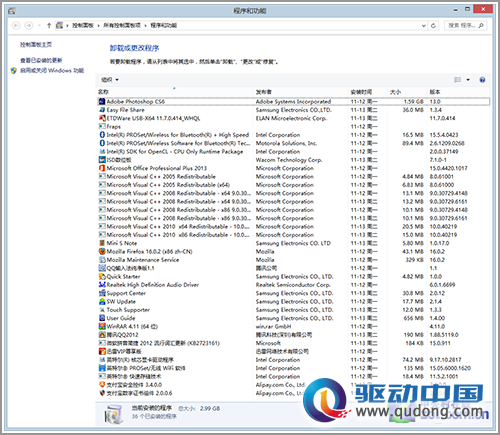Open the 查看已安装的更新 link
Image resolution: width=500 pixels, height=435 pixels.
point(41,60)
